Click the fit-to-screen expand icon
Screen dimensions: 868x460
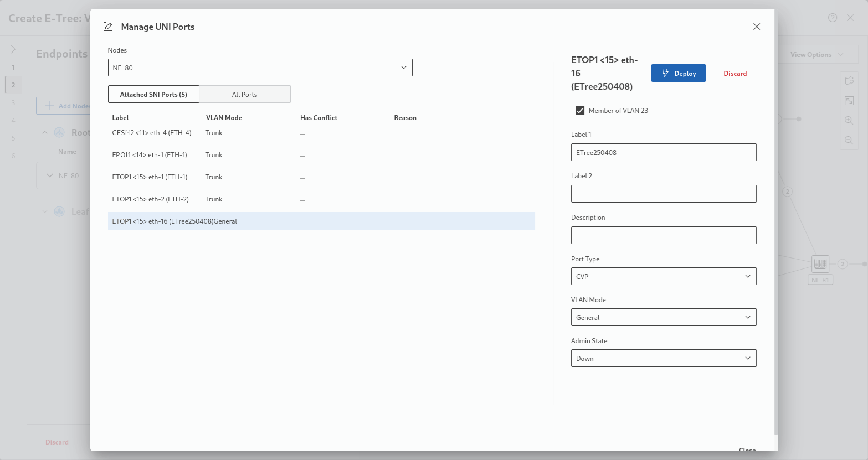849,100
